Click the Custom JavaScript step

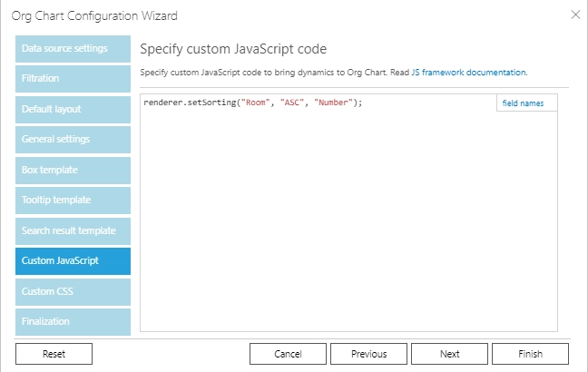(73, 261)
